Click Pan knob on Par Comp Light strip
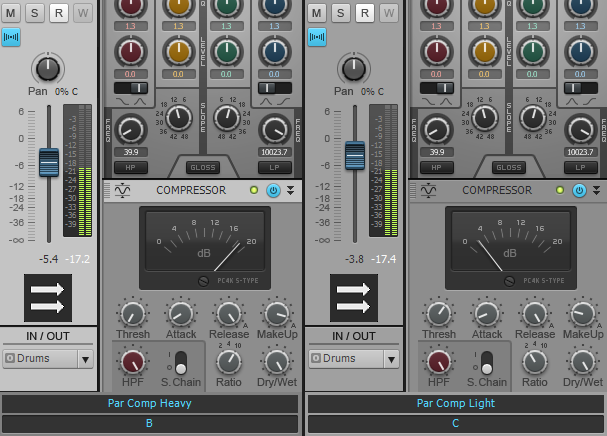Image resolution: width=607 pixels, height=436 pixels. point(354,69)
